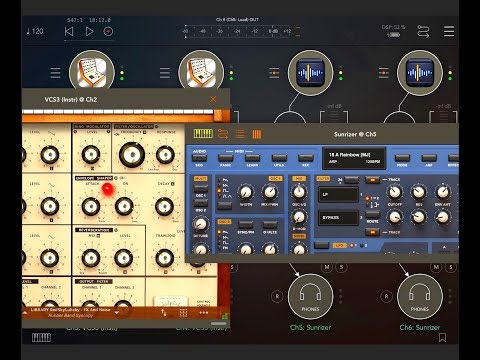Open the Sunrizer window MIDI routing icon

click(x=223, y=134)
